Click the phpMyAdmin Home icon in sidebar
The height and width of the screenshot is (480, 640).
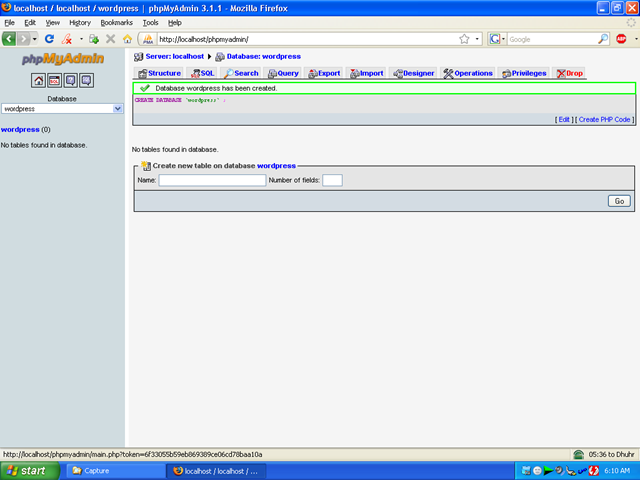pyautogui.click(x=38, y=80)
